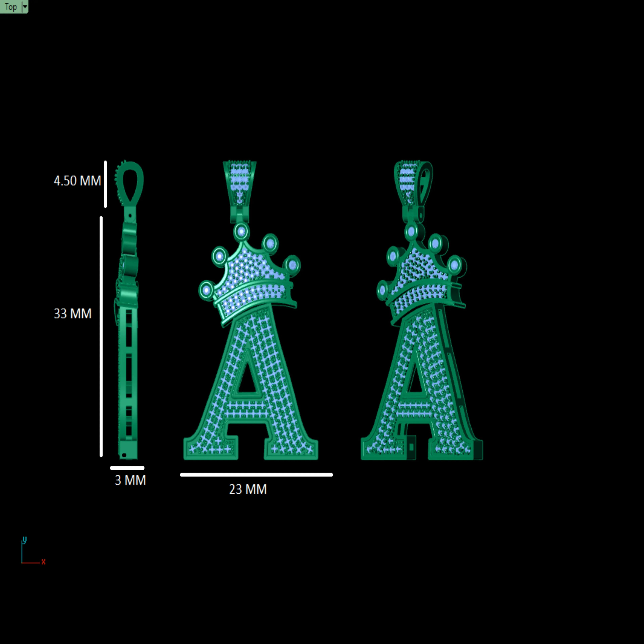Viewport: 644px width, 644px height.
Task: Select the 23 MM dimension text
Action: 248,489
